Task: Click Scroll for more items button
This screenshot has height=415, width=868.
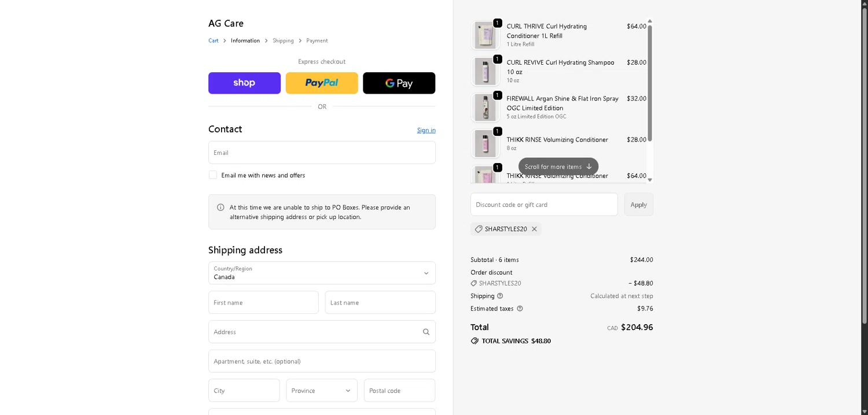Action: click(558, 166)
